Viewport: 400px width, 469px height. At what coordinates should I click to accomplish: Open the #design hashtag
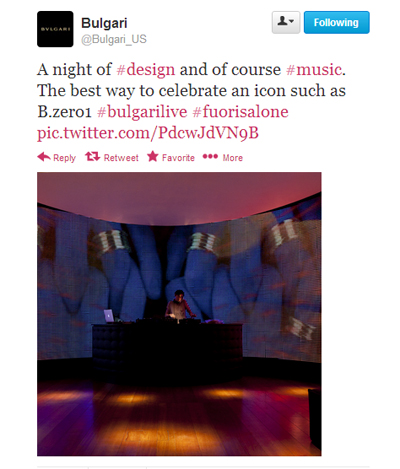tap(146, 70)
